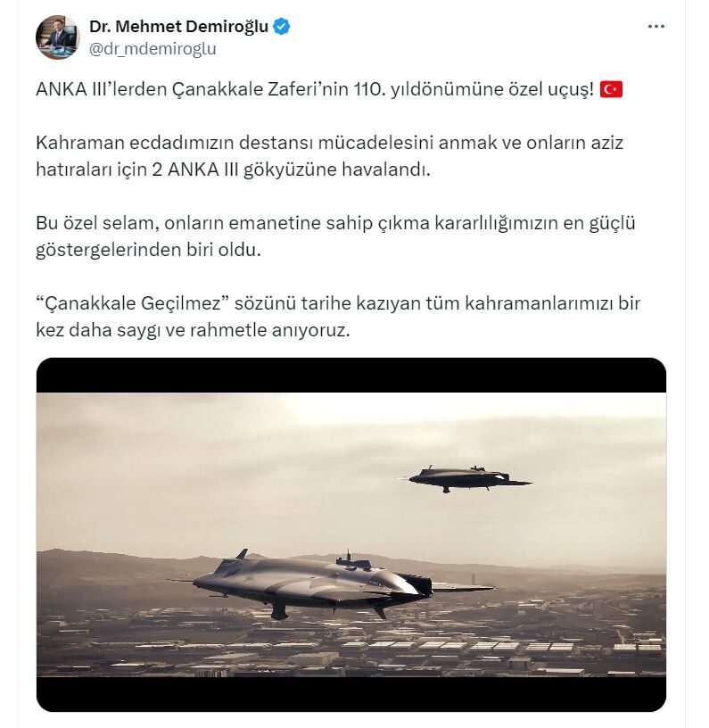
Task: Play the ANKA III flight video
Action: click(x=351, y=534)
